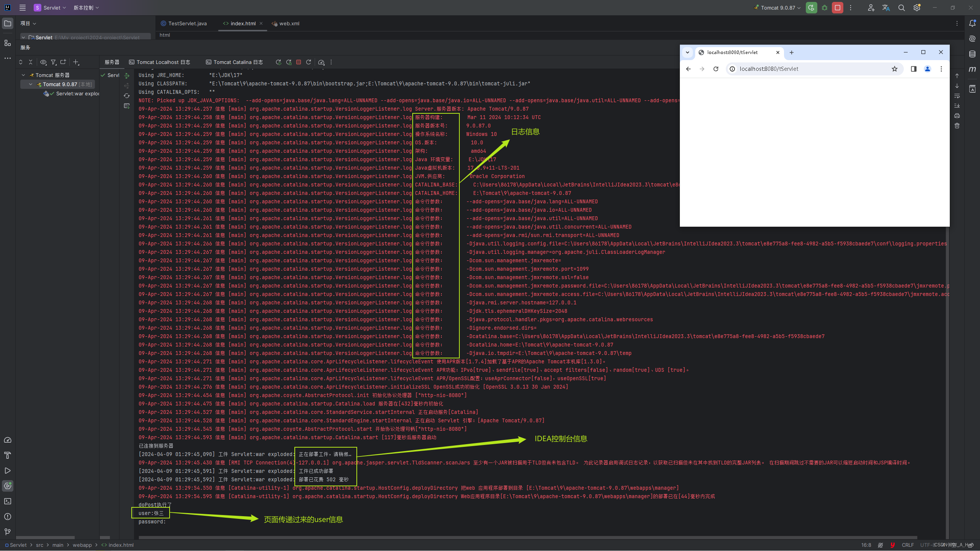The width and height of the screenshot is (980, 551).
Task: Open the eye view-options toggle in Services panel
Action: point(43,62)
